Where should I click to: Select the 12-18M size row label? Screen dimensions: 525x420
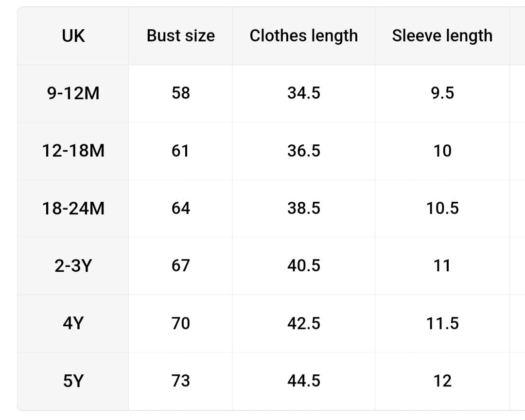[73, 151]
